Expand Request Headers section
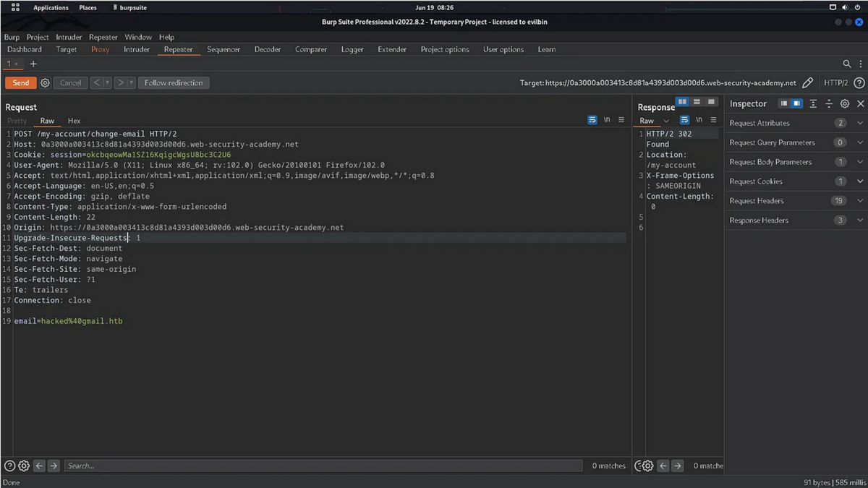868x488 pixels. (860, 201)
